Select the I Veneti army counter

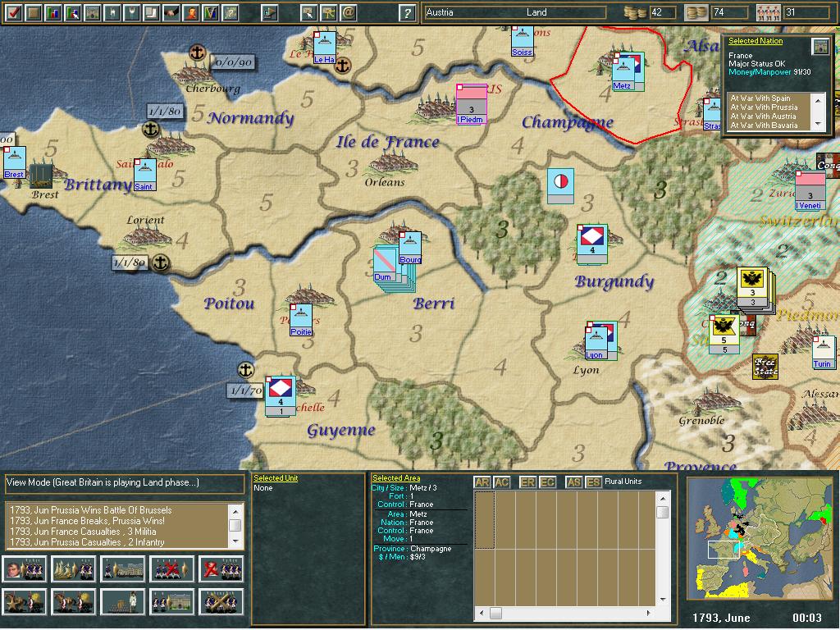(810, 190)
